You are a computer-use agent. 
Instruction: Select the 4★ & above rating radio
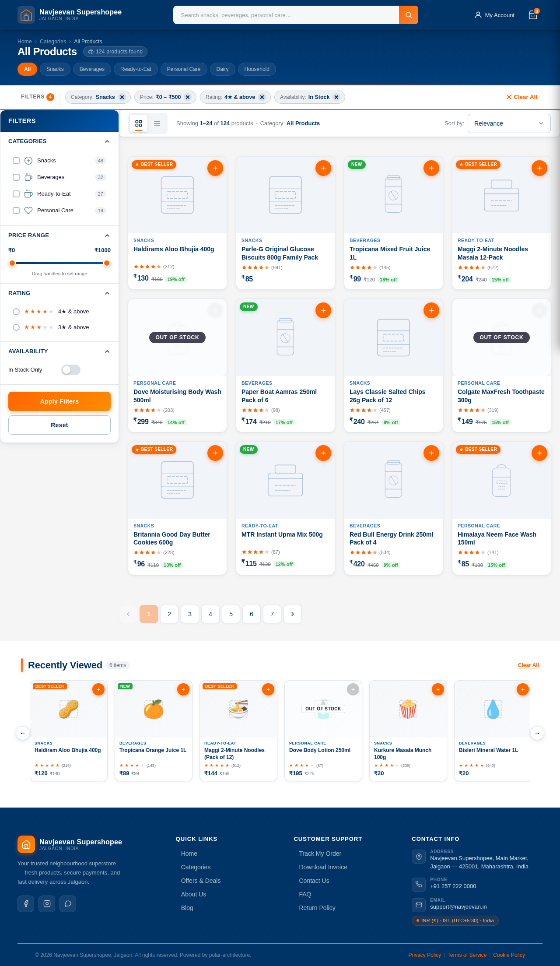[x=16, y=312]
